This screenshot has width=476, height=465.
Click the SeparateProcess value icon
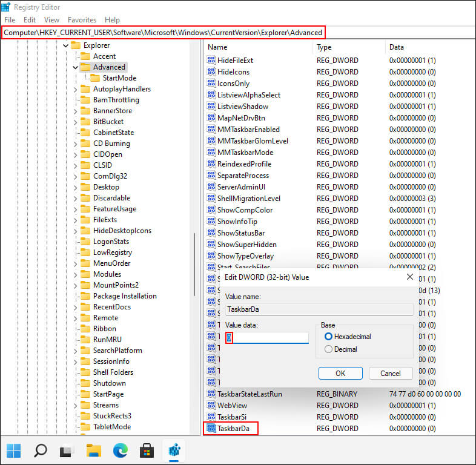point(211,175)
